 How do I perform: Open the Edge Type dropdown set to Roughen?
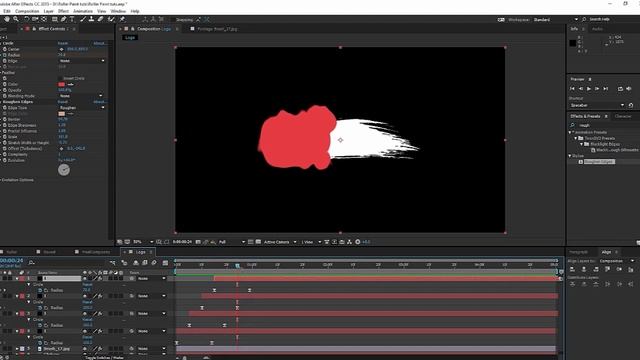coord(82,108)
